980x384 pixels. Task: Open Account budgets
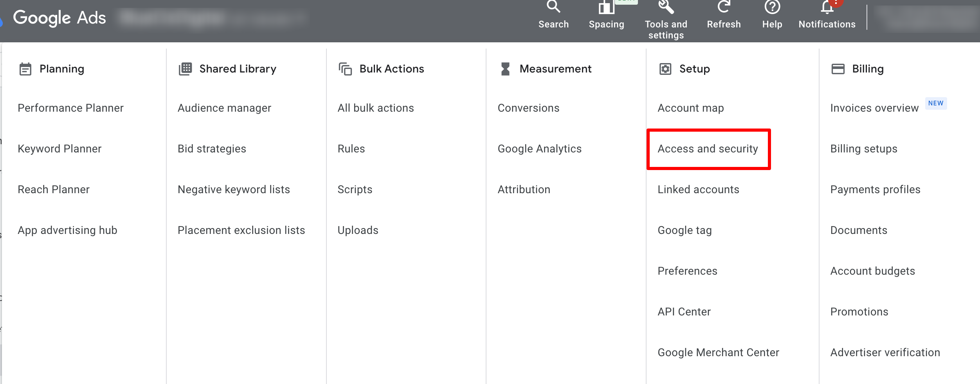coord(872,271)
